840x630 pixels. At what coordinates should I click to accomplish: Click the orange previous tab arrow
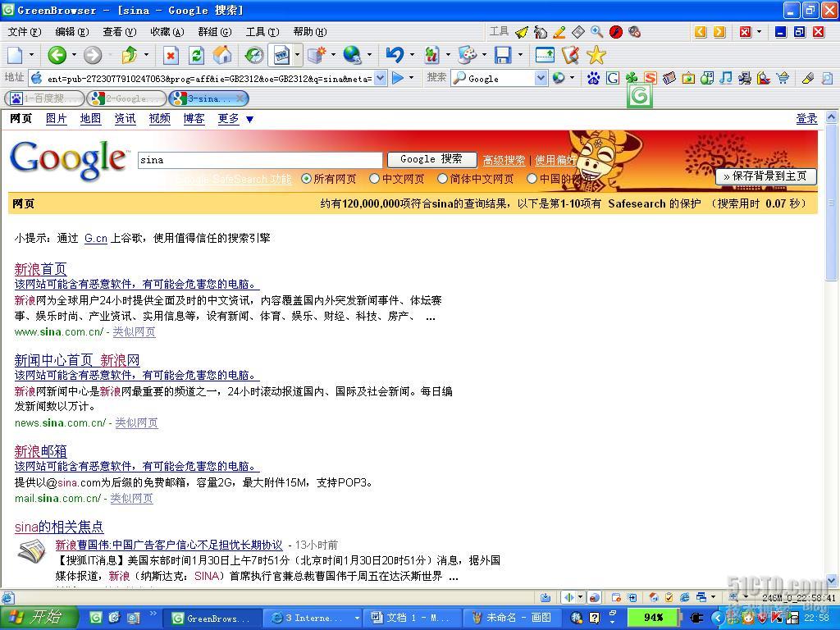pyautogui.click(x=701, y=32)
